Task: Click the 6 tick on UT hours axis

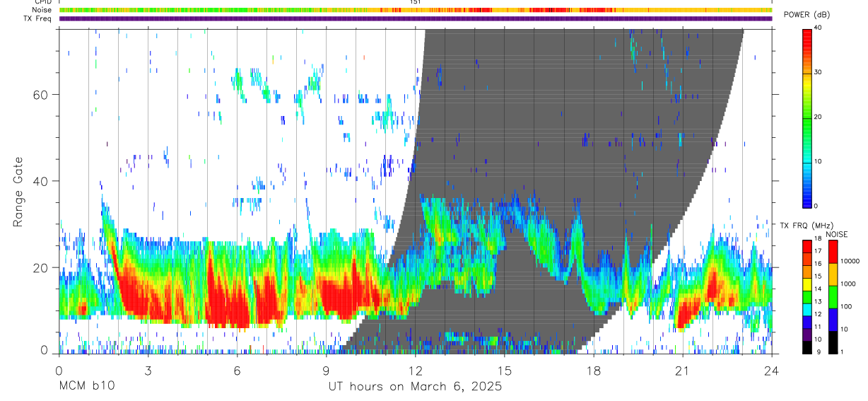Action: point(237,370)
